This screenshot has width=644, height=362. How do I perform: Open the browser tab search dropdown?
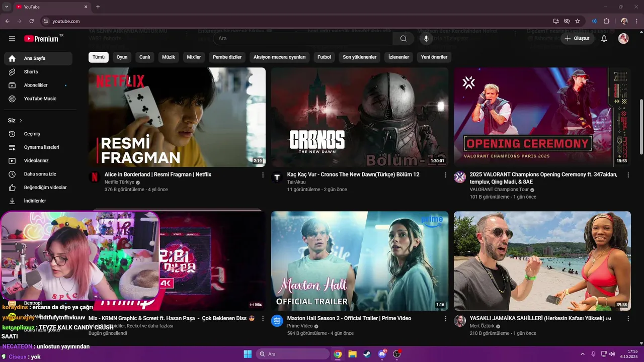[x=7, y=7]
